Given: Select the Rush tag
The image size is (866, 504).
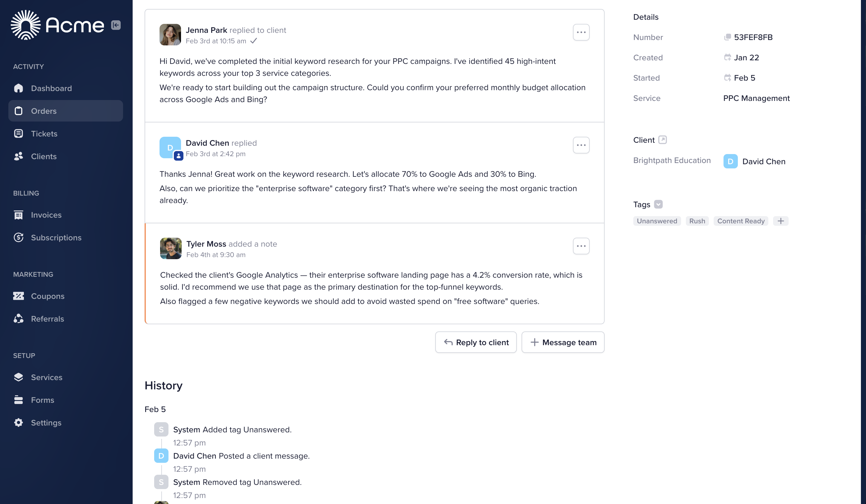Looking at the screenshot, I should [697, 221].
